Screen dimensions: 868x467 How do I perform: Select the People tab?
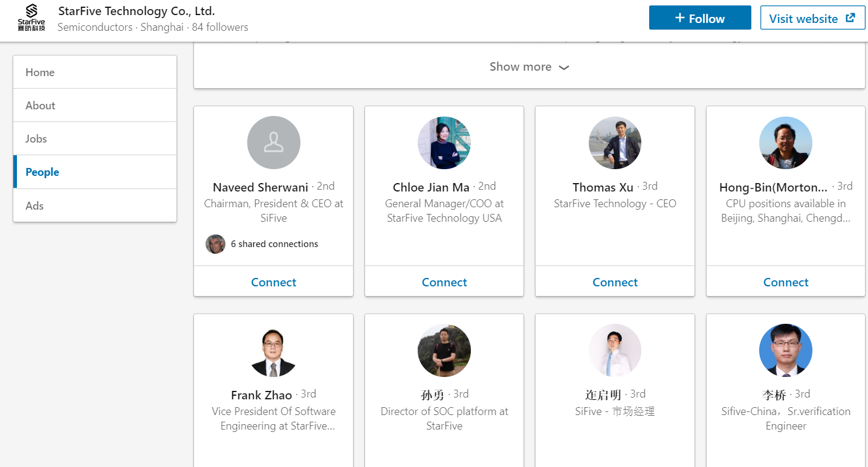95,172
